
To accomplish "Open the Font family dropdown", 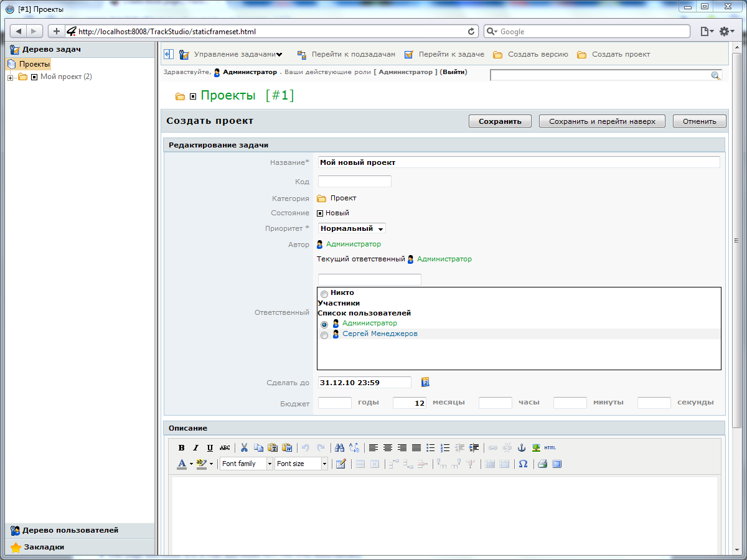I will (247, 464).
